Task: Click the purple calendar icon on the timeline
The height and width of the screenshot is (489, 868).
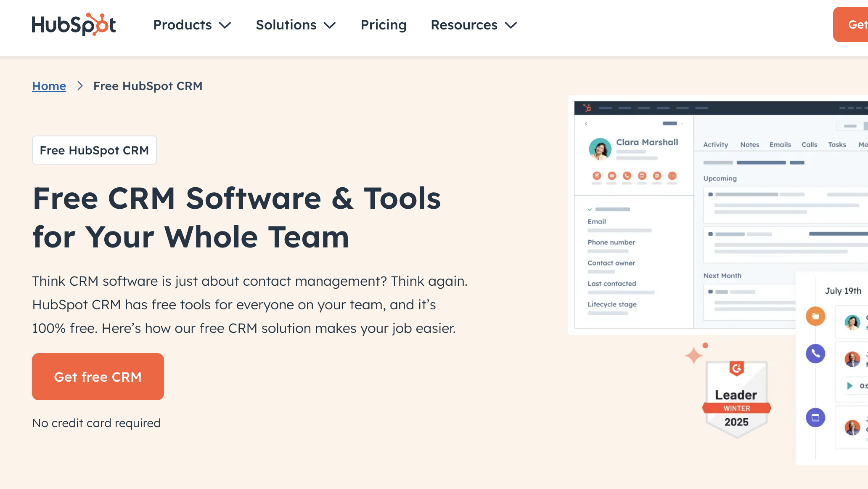Action: point(815,417)
